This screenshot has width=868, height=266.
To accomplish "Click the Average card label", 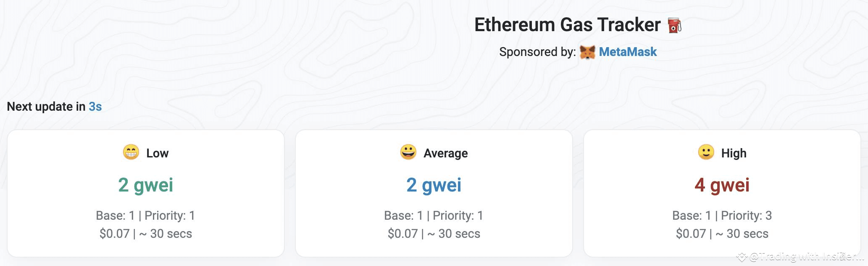I will pyautogui.click(x=445, y=153).
